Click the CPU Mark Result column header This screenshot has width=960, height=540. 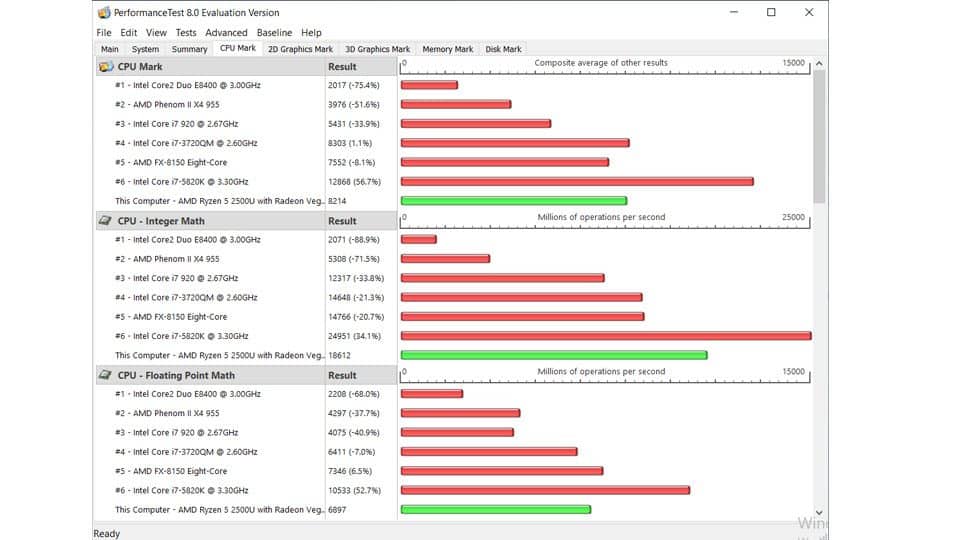(x=361, y=67)
